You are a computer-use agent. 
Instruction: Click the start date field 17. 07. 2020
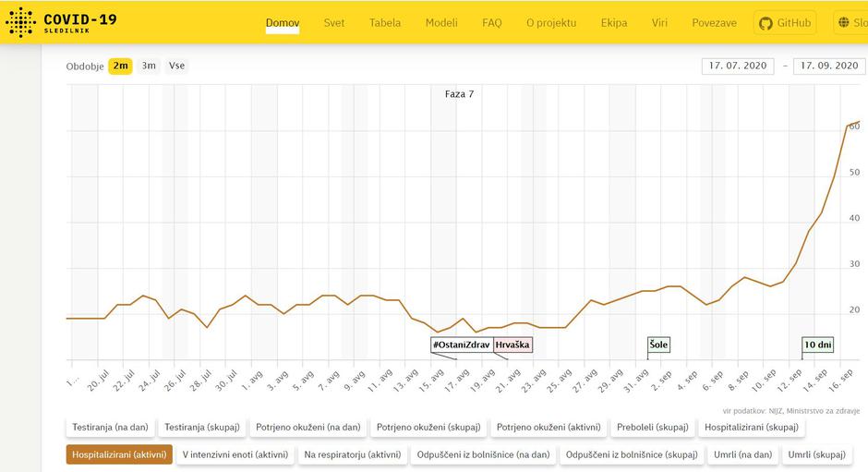coord(738,66)
